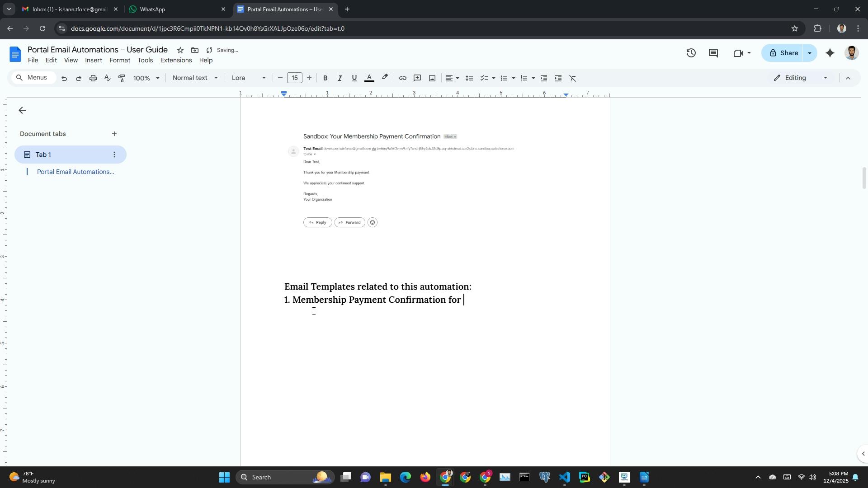Open Portal Email Automations outline link
This screenshot has width=868, height=488.
(x=75, y=172)
